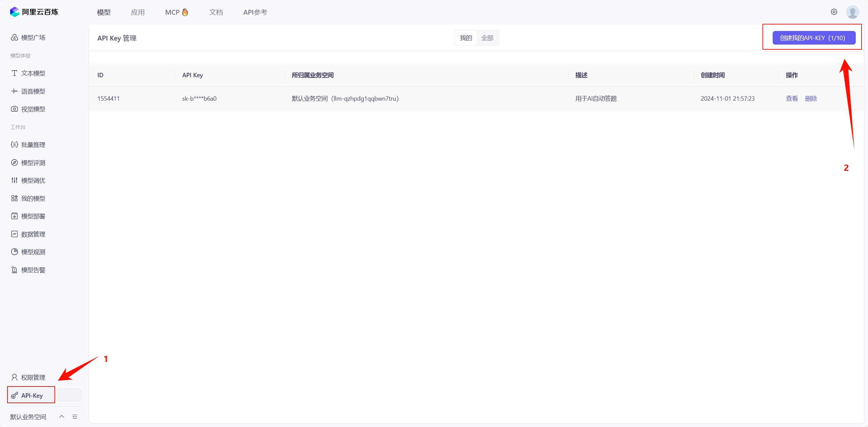This screenshot has width=868, height=427.
Task: Click 创建我的API-KEY (1/10) button
Action: 814,38
